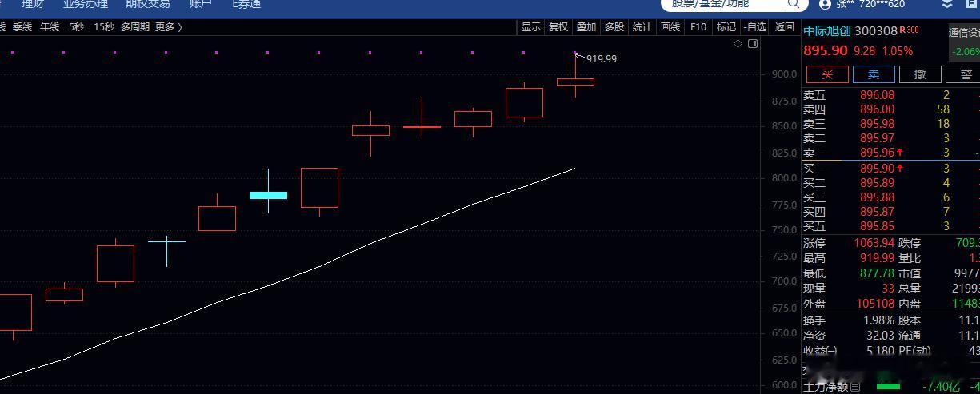This screenshot has height=394, width=980.
Task: Click the 最低 value 877.78
Action: pyautogui.click(x=877, y=273)
